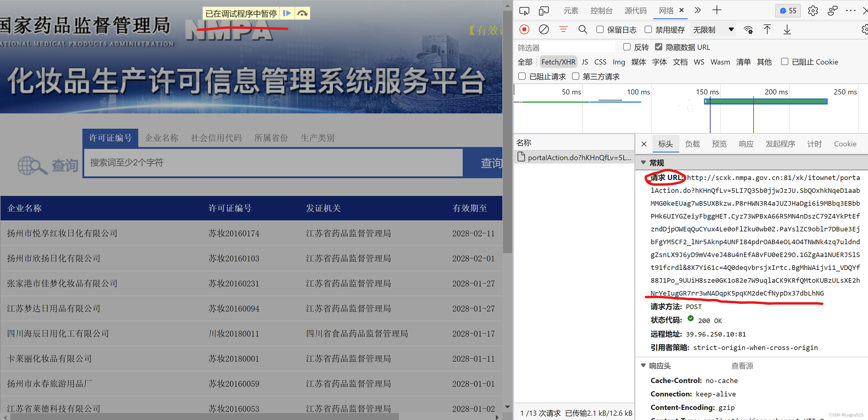868x420 pixels.
Task: Open network search magnifier icon
Action: 583,30
